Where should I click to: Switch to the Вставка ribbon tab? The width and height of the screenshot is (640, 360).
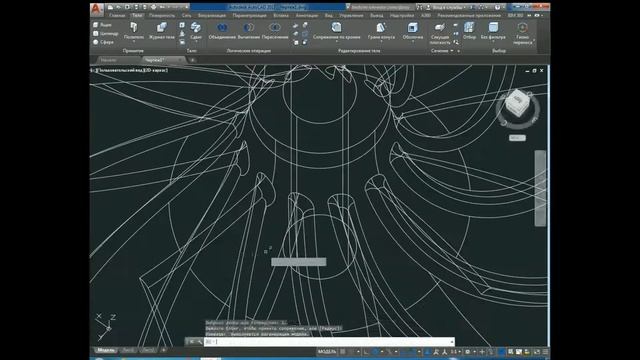coord(281,16)
